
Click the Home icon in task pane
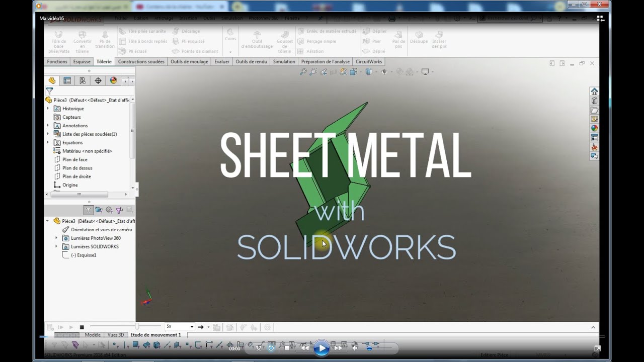[x=594, y=92]
